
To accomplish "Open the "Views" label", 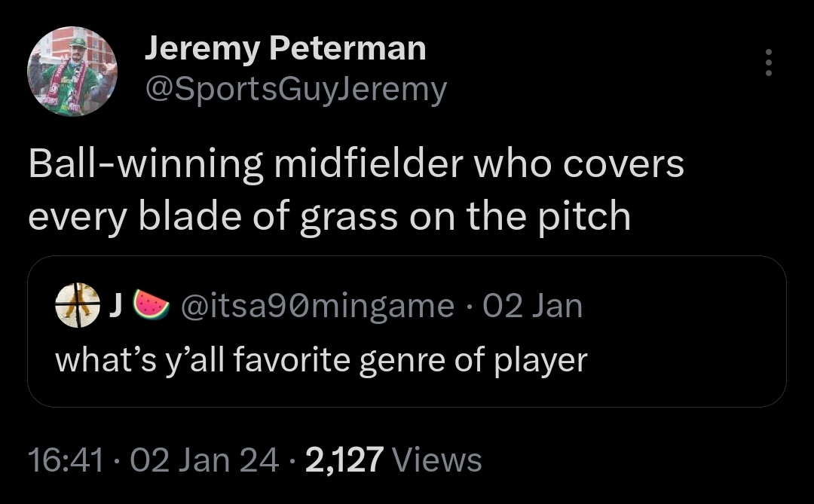I will point(437,460).
